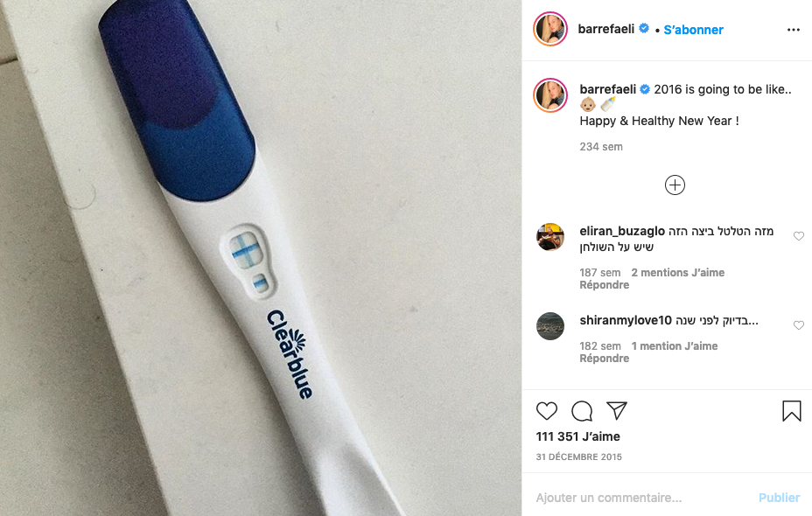This screenshot has height=516, width=812.
Task: Like eliran_buzaglo's comment with the small heart
Action: click(799, 236)
